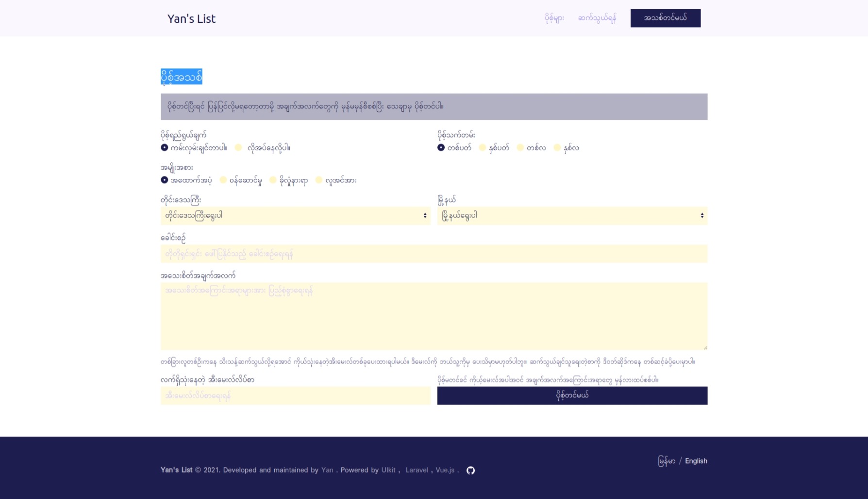Open the GitHub icon in footer
868x499 pixels.
click(470, 470)
